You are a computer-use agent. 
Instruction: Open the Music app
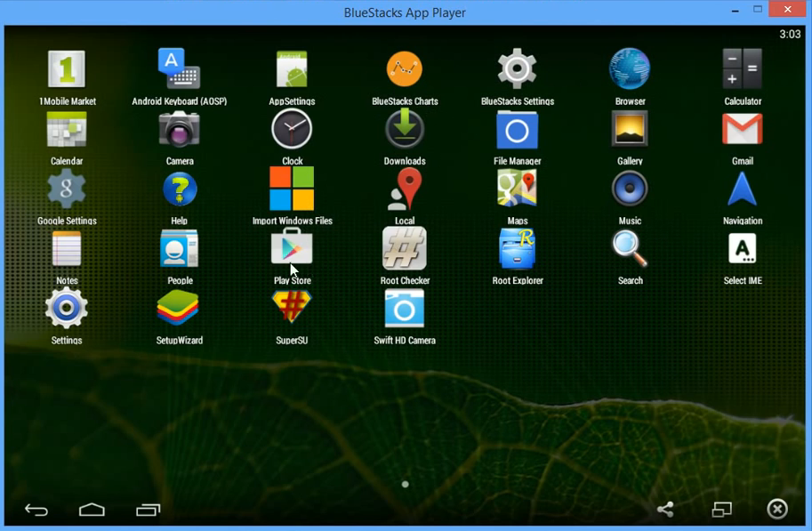click(x=630, y=189)
